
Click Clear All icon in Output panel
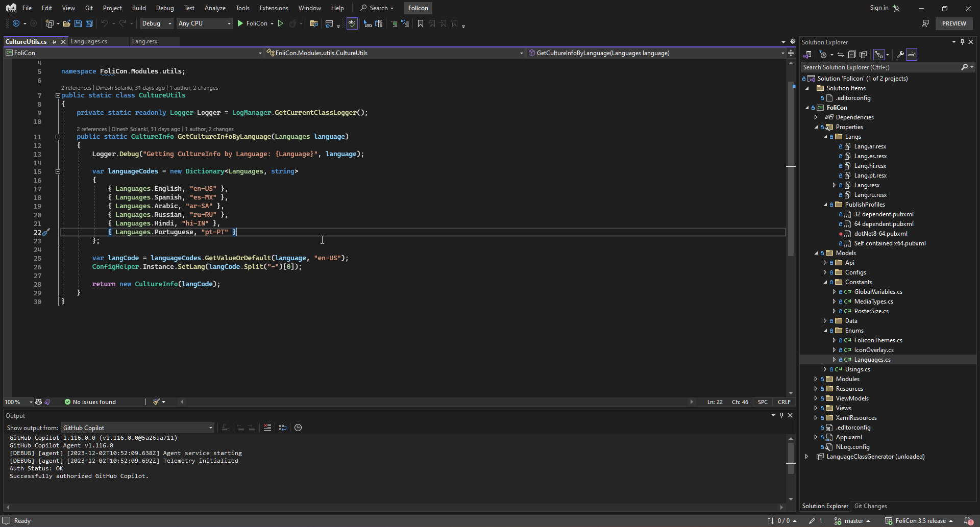click(267, 428)
